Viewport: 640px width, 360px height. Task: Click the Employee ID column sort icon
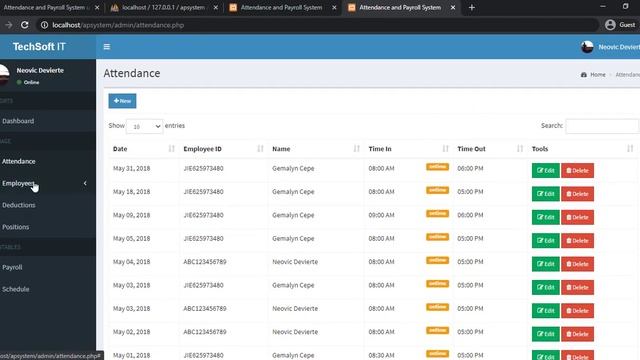(x=260, y=149)
